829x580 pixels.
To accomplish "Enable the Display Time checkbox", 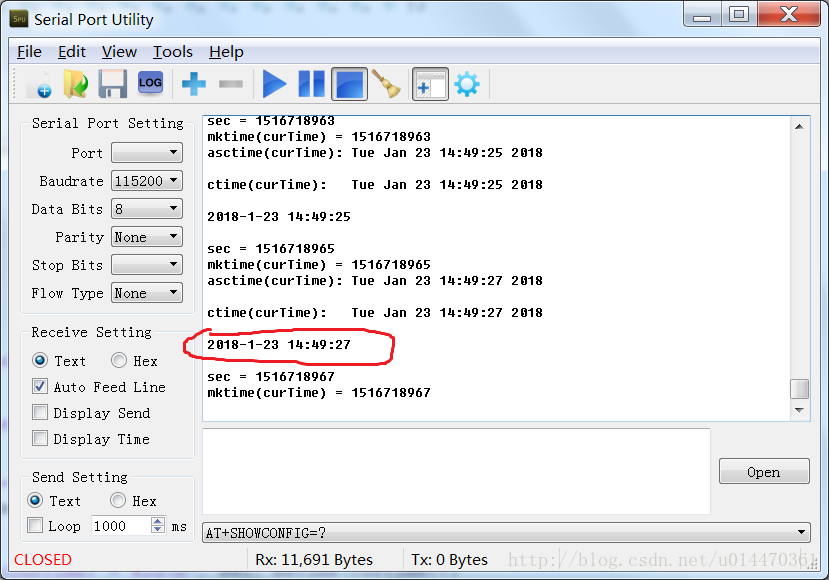I will [x=40, y=438].
